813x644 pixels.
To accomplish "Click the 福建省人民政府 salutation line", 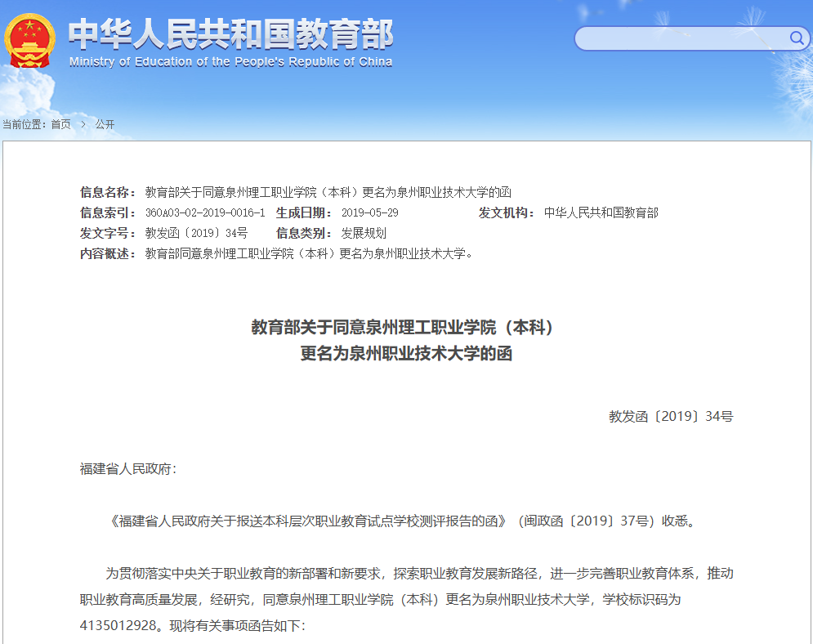I will [x=127, y=468].
